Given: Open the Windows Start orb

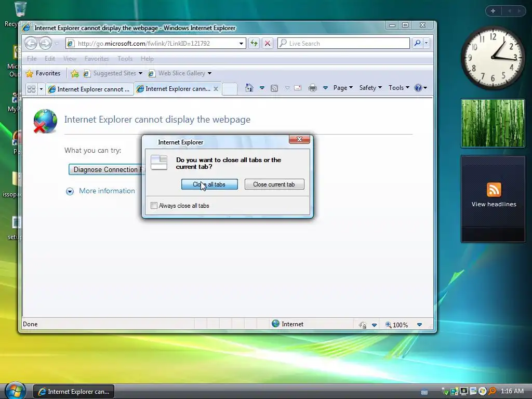Looking at the screenshot, I should (15, 391).
